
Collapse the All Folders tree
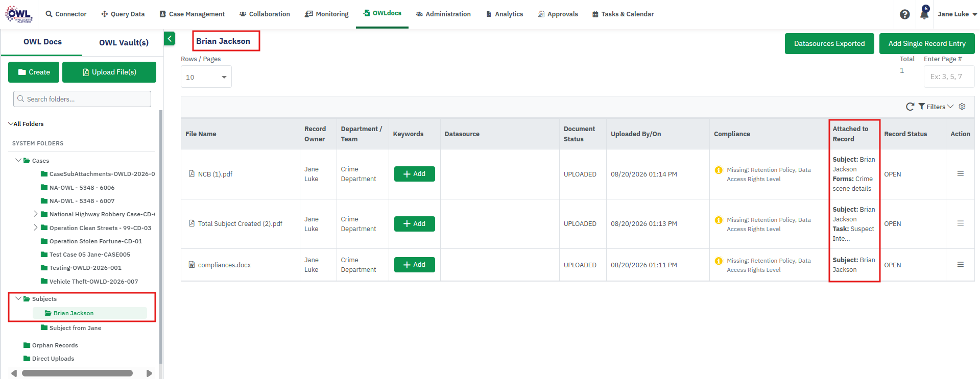(x=11, y=124)
